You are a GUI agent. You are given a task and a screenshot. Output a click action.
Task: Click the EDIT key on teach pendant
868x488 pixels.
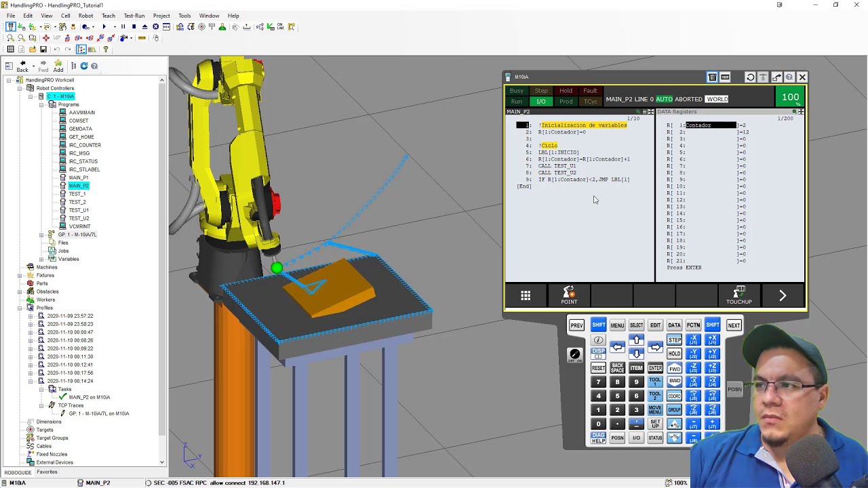point(655,325)
